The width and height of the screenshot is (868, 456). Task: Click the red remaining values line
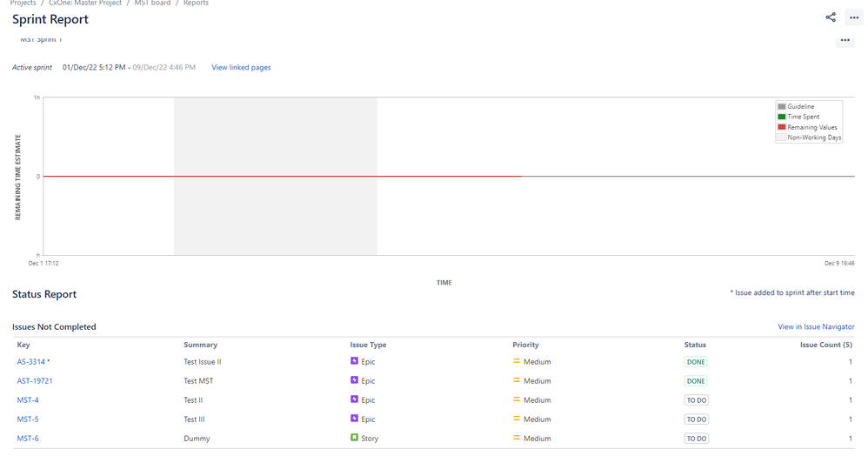(x=283, y=176)
